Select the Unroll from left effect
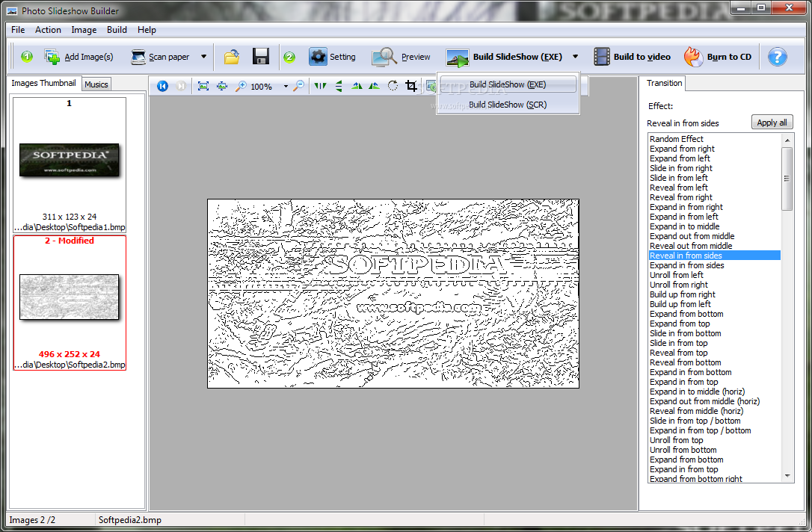The height and width of the screenshot is (532, 812). click(715, 275)
